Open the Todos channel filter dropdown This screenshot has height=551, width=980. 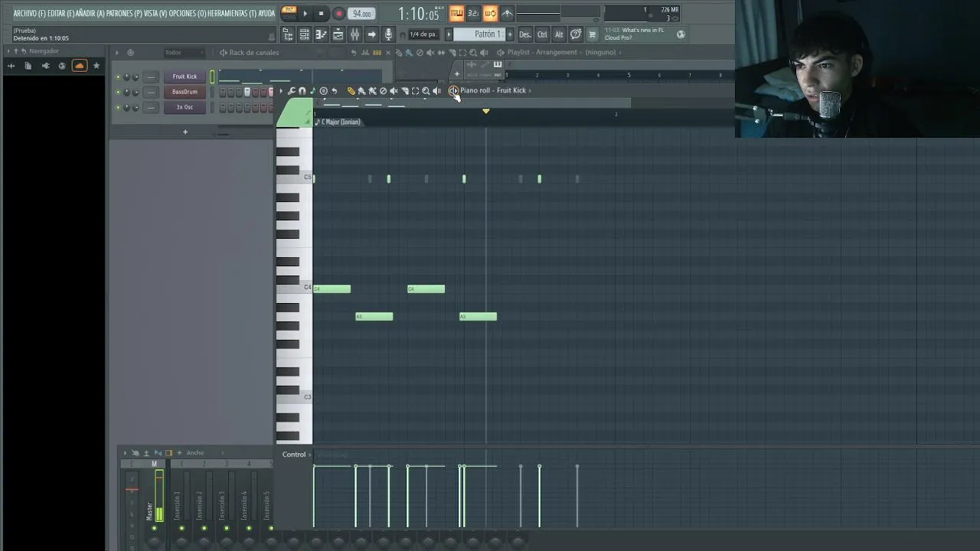184,52
